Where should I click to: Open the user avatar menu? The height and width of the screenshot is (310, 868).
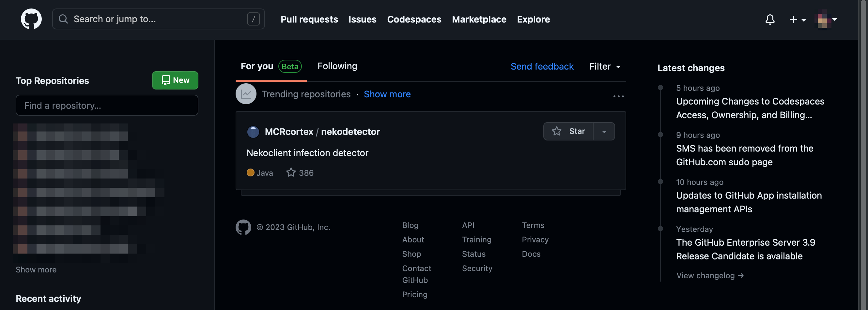826,20
